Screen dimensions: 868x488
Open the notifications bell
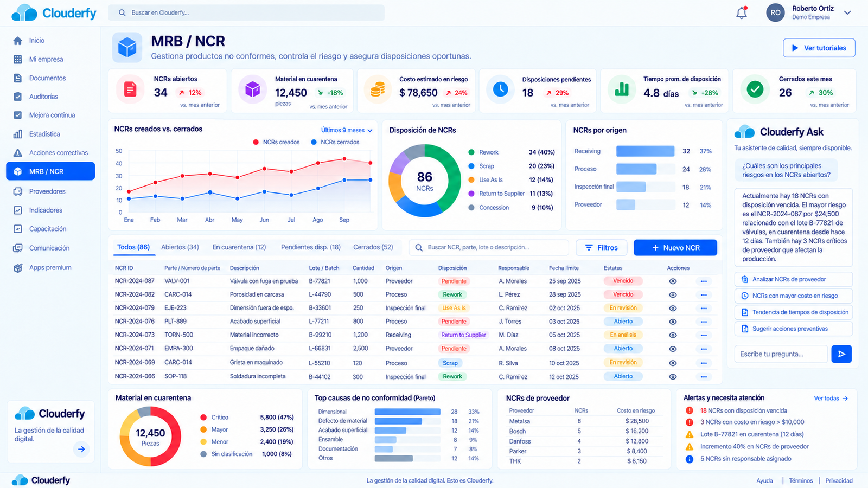(x=742, y=12)
